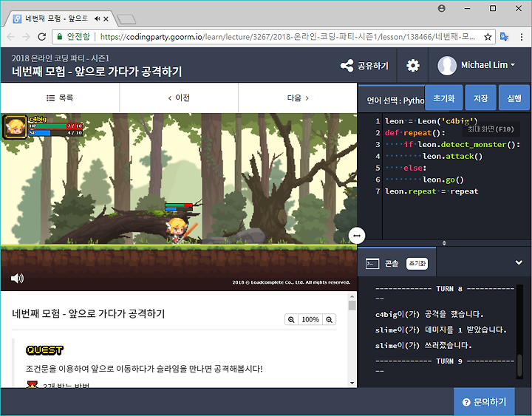Close the browser tab 네번째 모험
The height and width of the screenshot is (416, 532).
106,18
